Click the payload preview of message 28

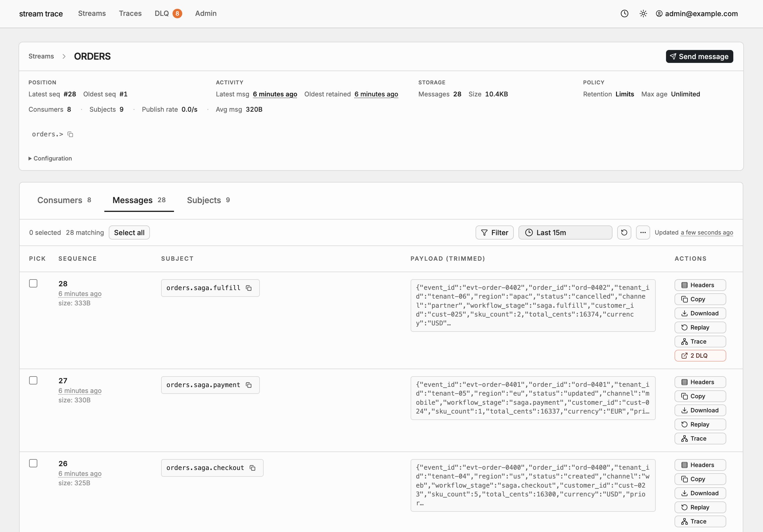(533, 306)
